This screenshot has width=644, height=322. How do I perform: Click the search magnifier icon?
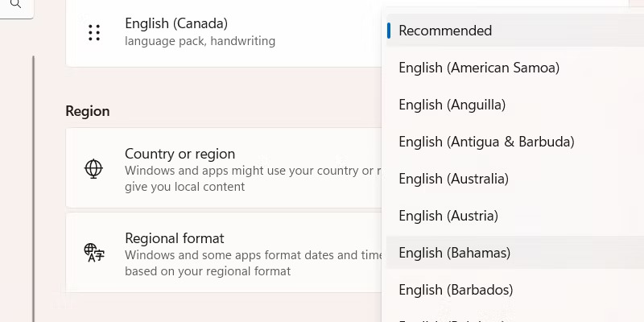point(14,5)
